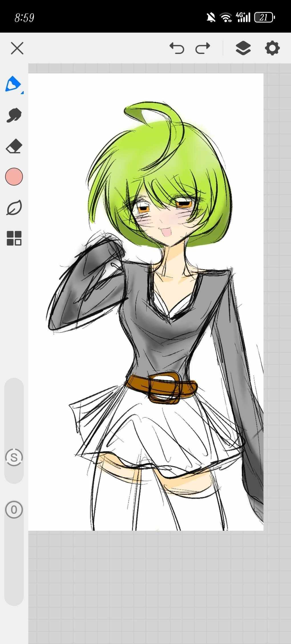Select the smudge finger tool
291x644 pixels.
coord(14,115)
